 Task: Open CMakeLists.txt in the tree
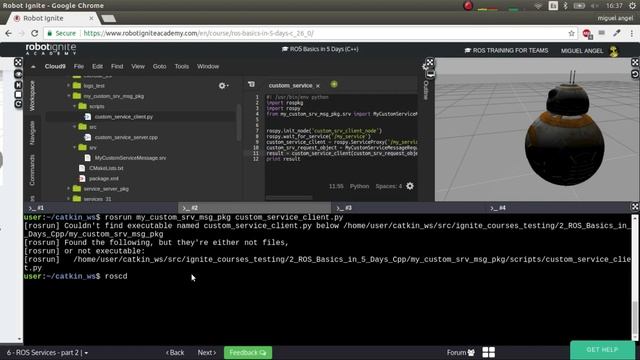(106, 168)
